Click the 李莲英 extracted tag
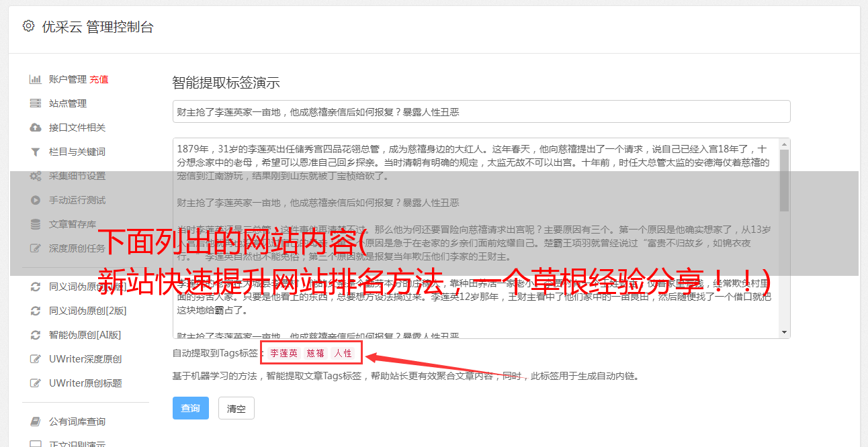 (284, 353)
